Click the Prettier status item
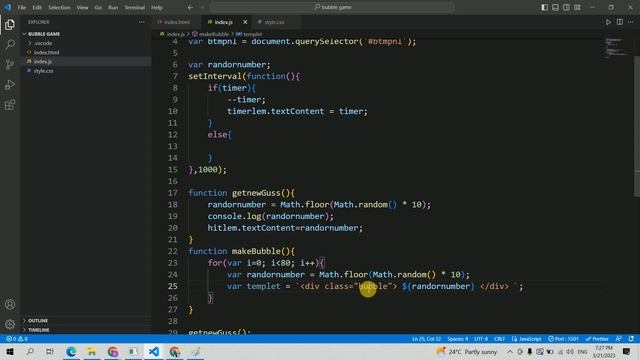 coord(597,339)
